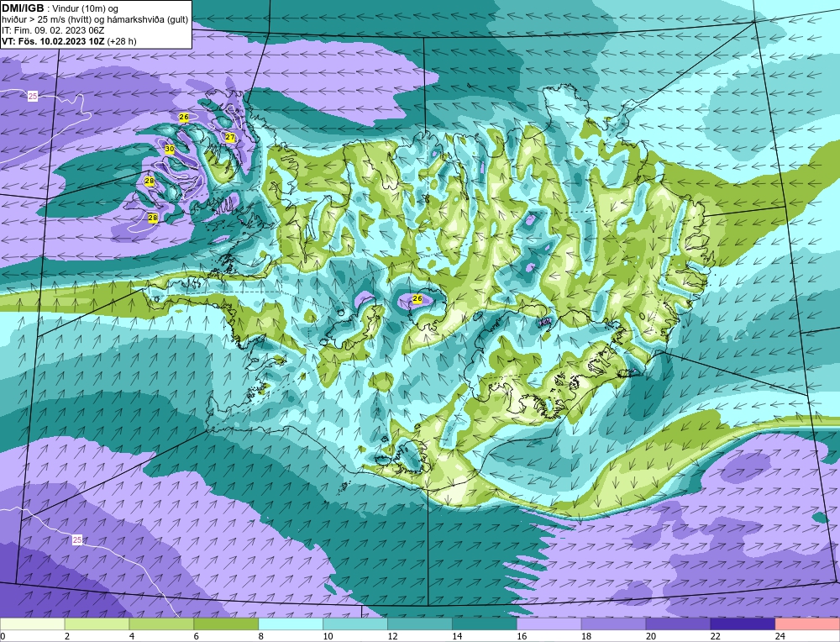Click the legend scale value "6"
Viewport: 840px width, 642px height.
(197, 636)
